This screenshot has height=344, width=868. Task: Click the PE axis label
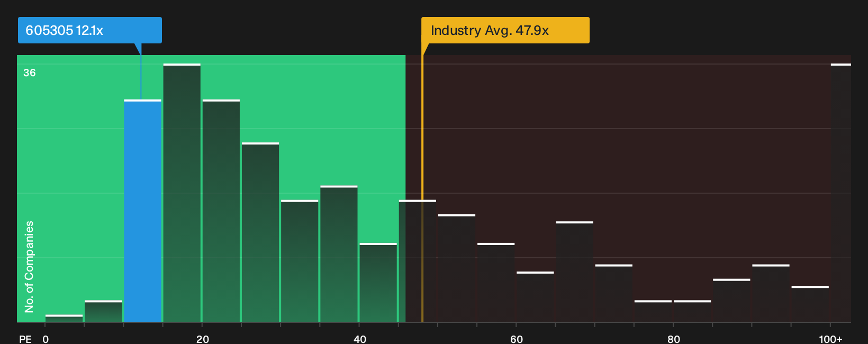[25, 339]
